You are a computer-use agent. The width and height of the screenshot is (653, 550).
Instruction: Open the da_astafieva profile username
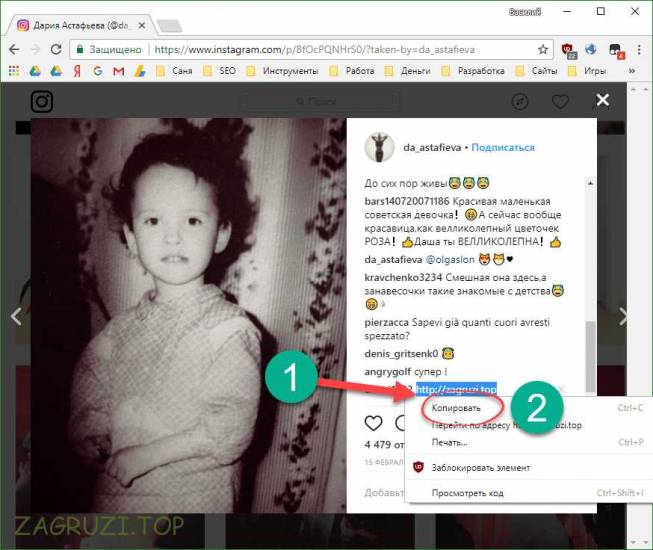(431, 147)
